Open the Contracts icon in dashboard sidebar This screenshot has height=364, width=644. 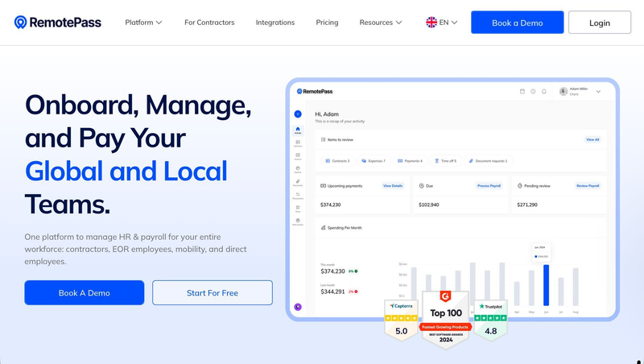click(298, 143)
